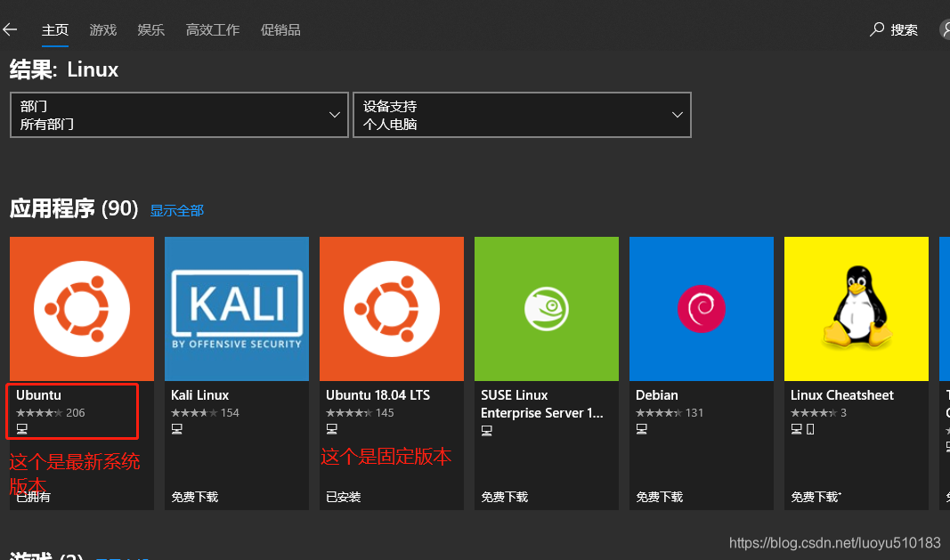
Task: Open the 主页 tab
Action: [x=54, y=29]
